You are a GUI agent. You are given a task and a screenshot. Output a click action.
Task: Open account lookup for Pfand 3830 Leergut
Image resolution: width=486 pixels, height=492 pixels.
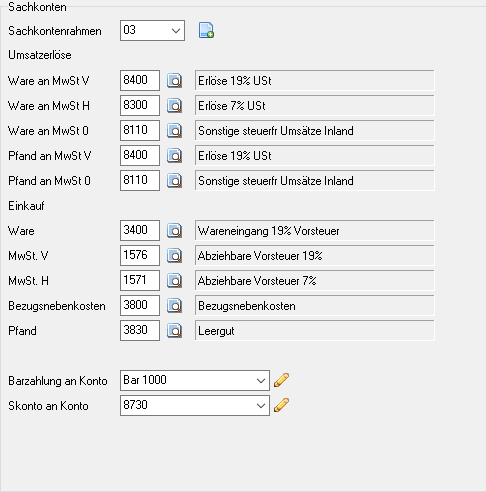(174, 331)
